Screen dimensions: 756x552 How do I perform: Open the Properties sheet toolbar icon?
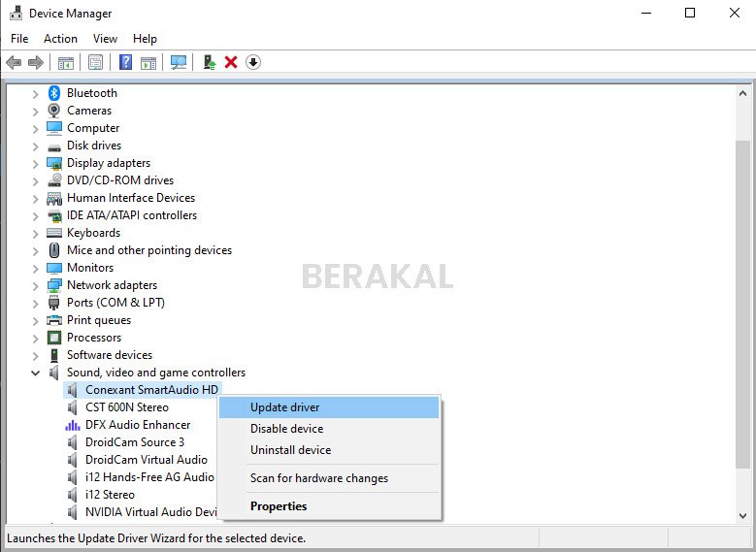click(95, 62)
